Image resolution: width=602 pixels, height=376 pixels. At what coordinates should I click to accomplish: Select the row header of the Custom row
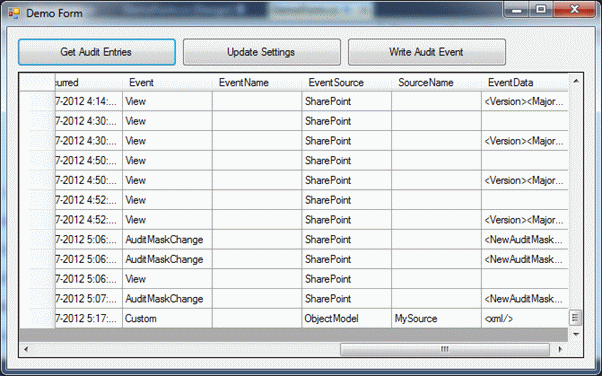point(37,318)
